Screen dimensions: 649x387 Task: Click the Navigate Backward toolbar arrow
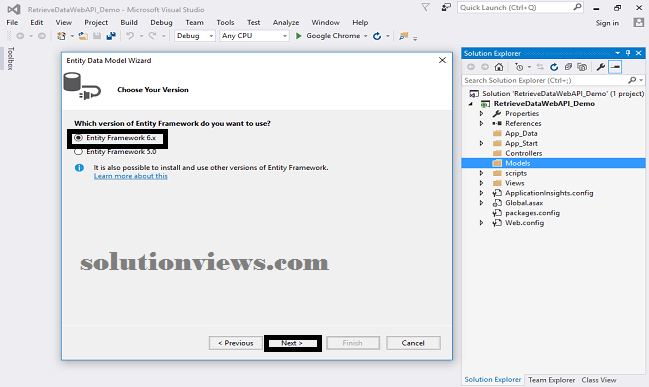[x=20, y=36]
